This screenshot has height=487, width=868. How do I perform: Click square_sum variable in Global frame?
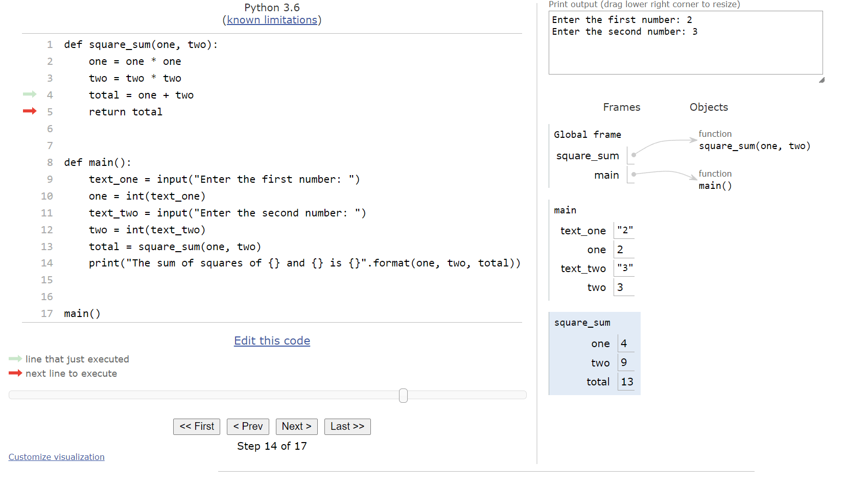588,156
